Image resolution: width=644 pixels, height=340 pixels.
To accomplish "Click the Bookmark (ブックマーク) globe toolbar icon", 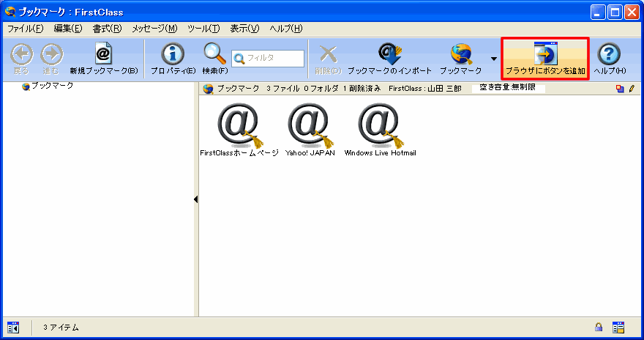I will coord(461,55).
